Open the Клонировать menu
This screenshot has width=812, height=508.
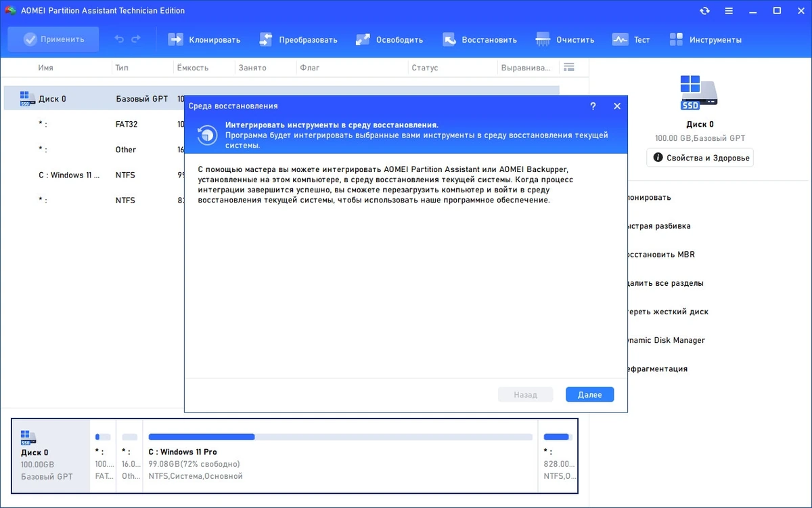click(204, 39)
